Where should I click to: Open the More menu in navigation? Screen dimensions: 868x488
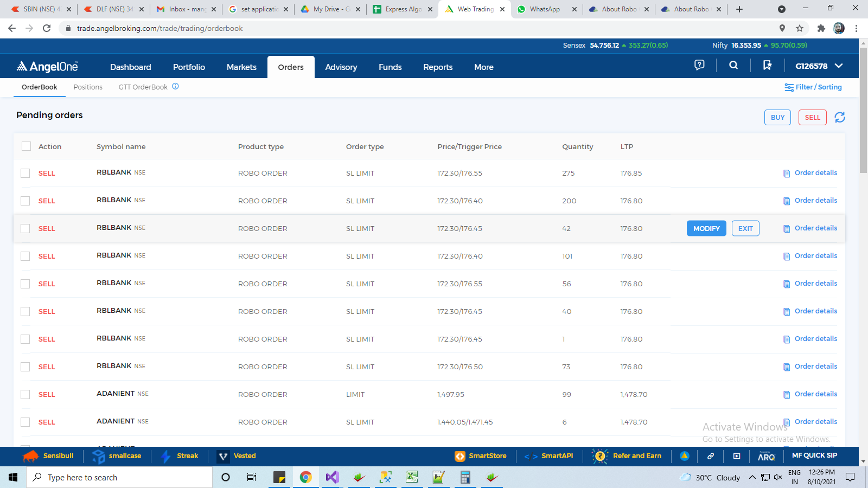click(484, 67)
